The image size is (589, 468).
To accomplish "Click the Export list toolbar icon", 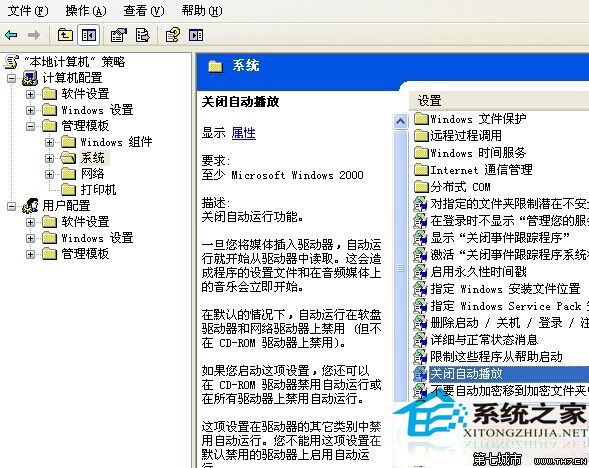I will point(143,35).
